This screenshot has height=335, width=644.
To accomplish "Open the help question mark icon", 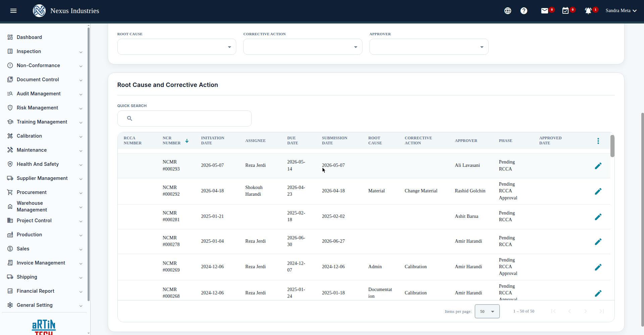I will [524, 11].
